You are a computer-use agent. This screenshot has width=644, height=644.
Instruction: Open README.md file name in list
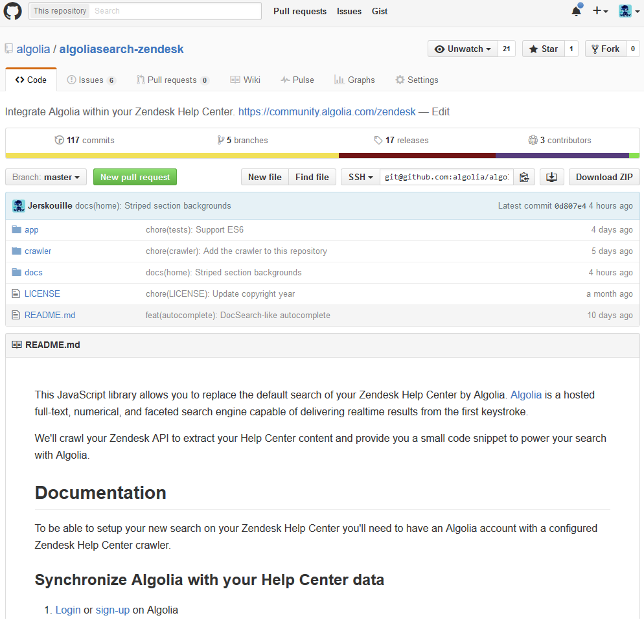[x=50, y=315]
